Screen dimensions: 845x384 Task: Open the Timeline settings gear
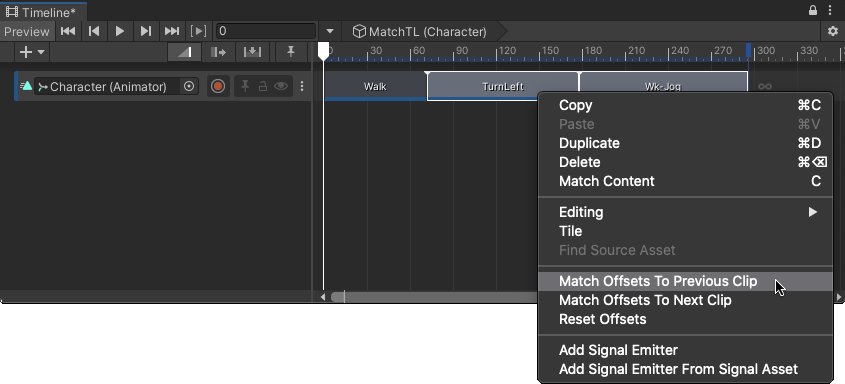(833, 32)
